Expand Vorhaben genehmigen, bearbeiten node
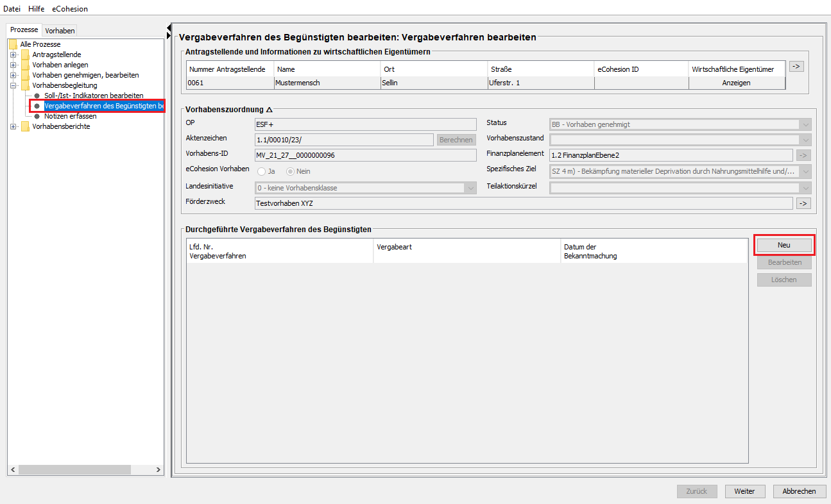This screenshot has height=504, width=831. 13,75
